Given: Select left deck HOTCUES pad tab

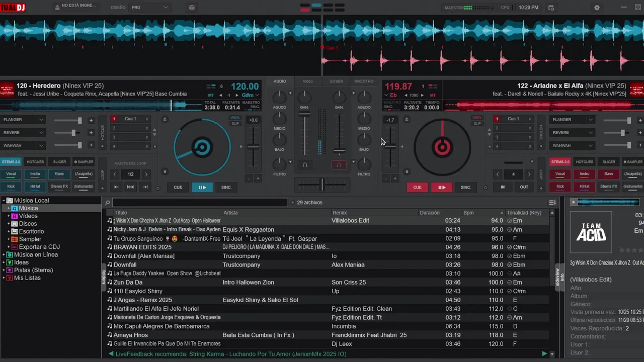Looking at the screenshot, I should pyautogui.click(x=35, y=162).
